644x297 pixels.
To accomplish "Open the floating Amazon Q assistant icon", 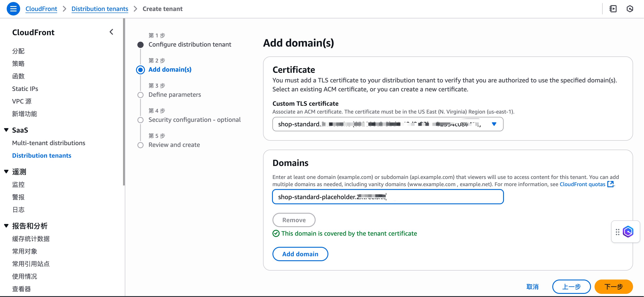I will coord(628,232).
